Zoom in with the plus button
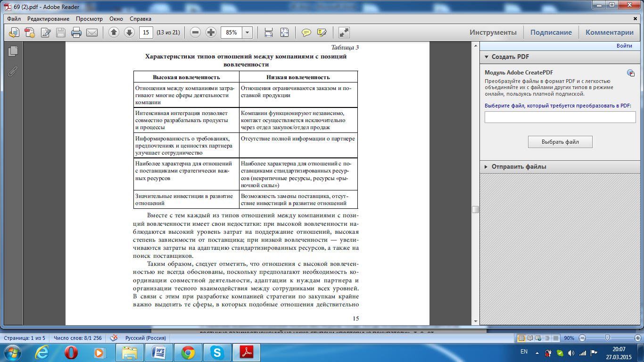 click(211, 33)
